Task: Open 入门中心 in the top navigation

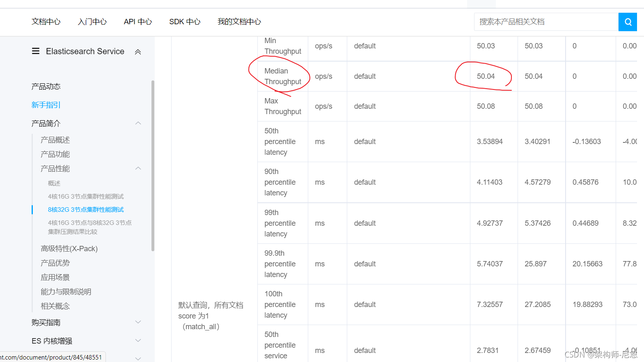Action: [x=92, y=22]
